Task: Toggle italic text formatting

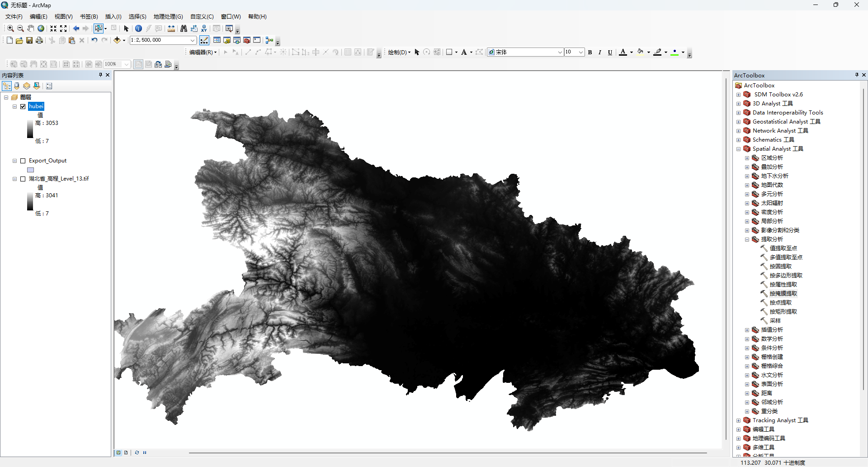Action: [x=600, y=52]
